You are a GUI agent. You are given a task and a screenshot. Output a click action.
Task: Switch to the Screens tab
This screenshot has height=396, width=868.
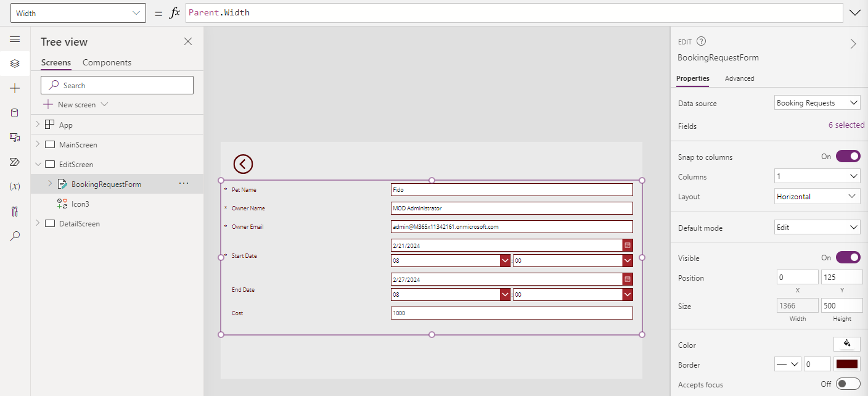pos(55,62)
